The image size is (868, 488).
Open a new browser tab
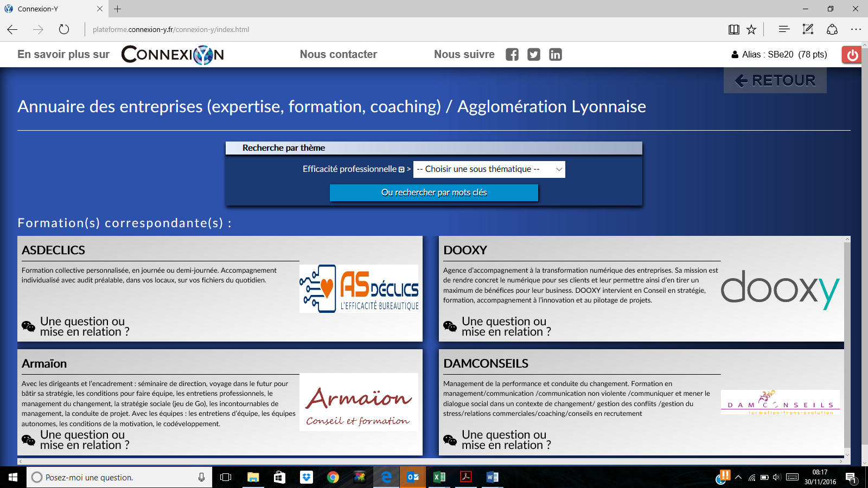pyautogui.click(x=118, y=9)
